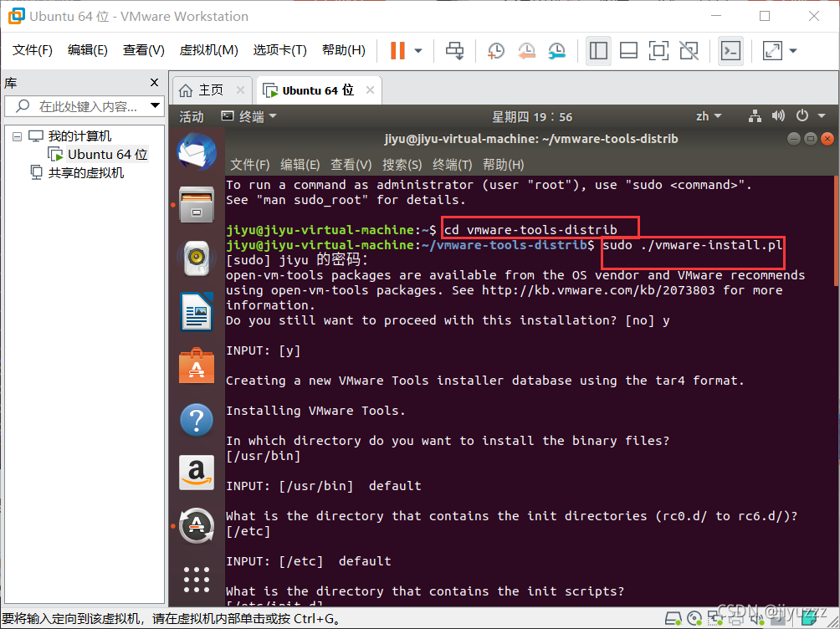840x629 pixels.
Task: Maximize the terminal window
Action: click(811, 139)
